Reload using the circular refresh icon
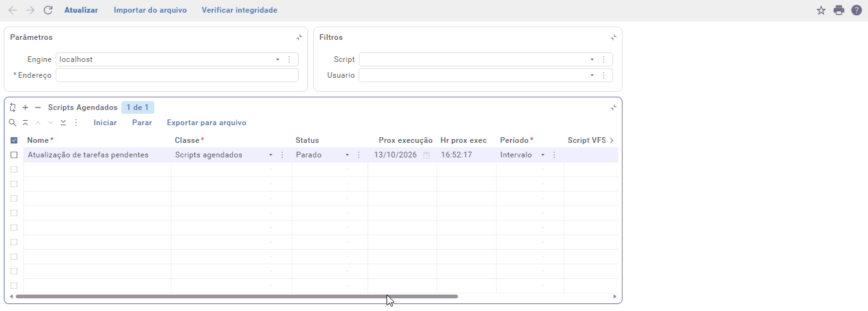 [48, 10]
